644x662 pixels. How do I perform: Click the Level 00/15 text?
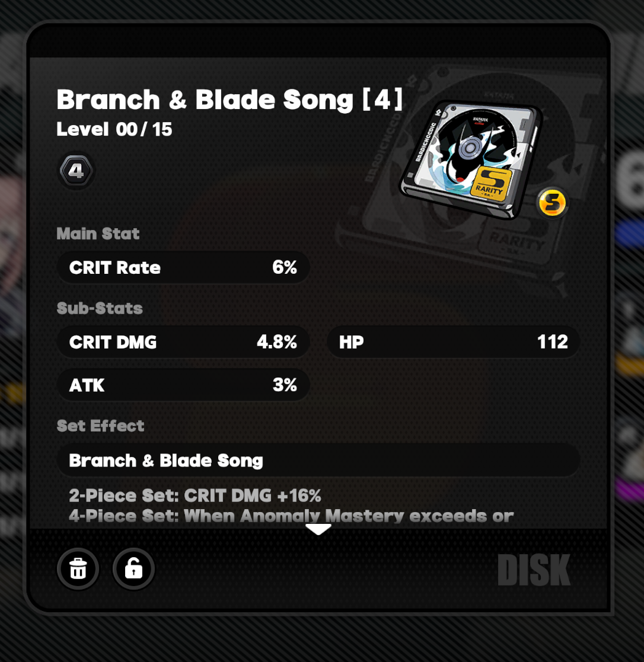114,129
